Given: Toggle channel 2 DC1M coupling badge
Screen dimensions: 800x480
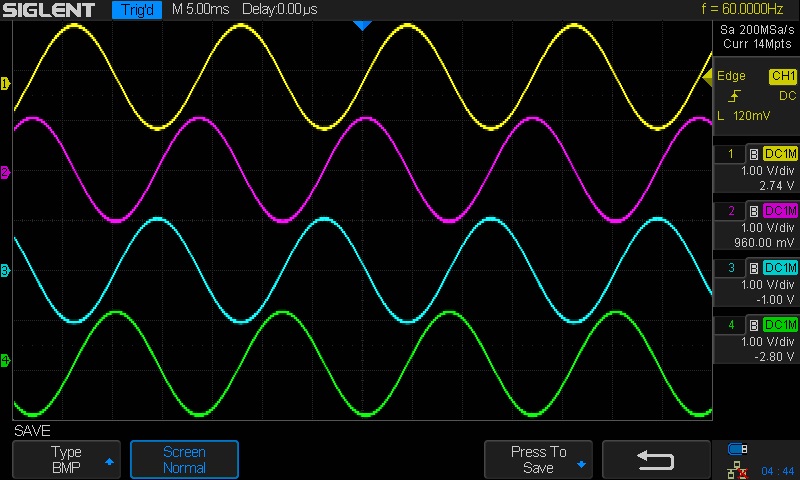Looking at the screenshot, I should pos(779,211).
